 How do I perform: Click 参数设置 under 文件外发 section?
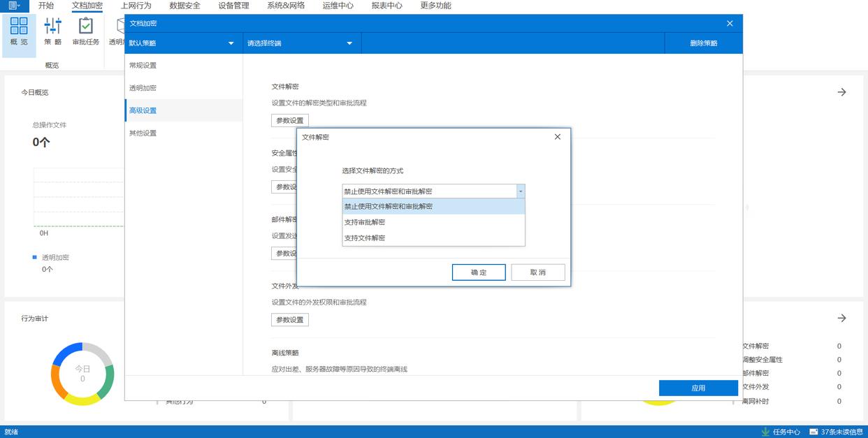tap(290, 320)
